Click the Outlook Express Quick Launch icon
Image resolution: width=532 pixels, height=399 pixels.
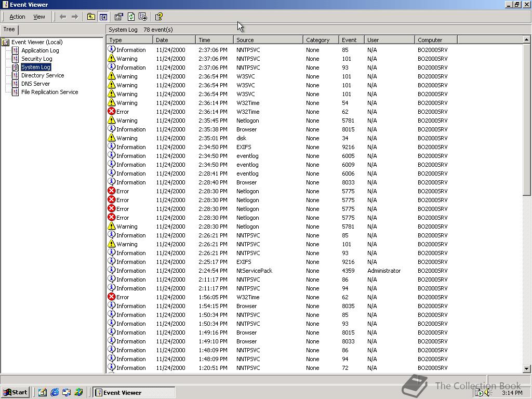[66, 393]
